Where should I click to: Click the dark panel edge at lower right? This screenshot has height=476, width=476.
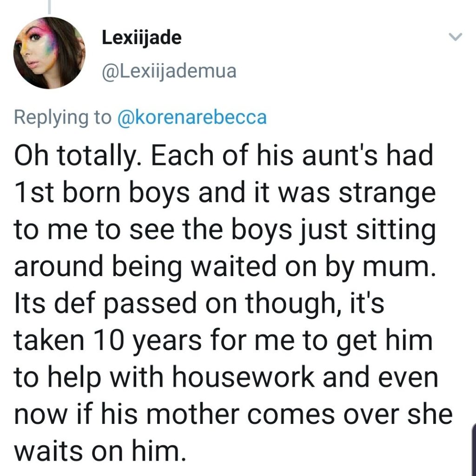[x=474, y=450]
